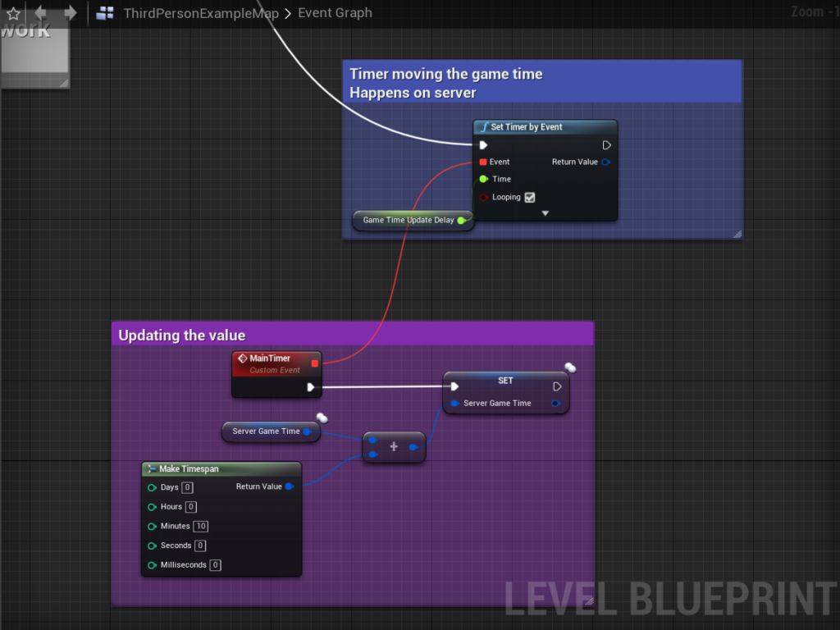Toggle the Looping checkbox
Image resolution: width=840 pixels, height=630 pixels.
[530, 198]
